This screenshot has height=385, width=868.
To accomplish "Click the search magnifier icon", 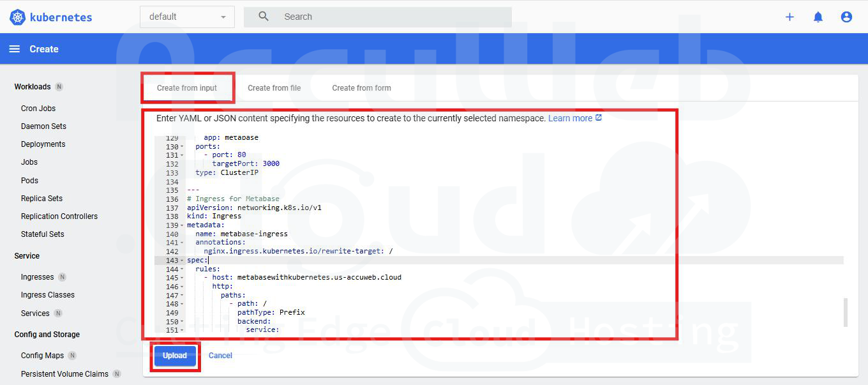I will pyautogui.click(x=264, y=17).
